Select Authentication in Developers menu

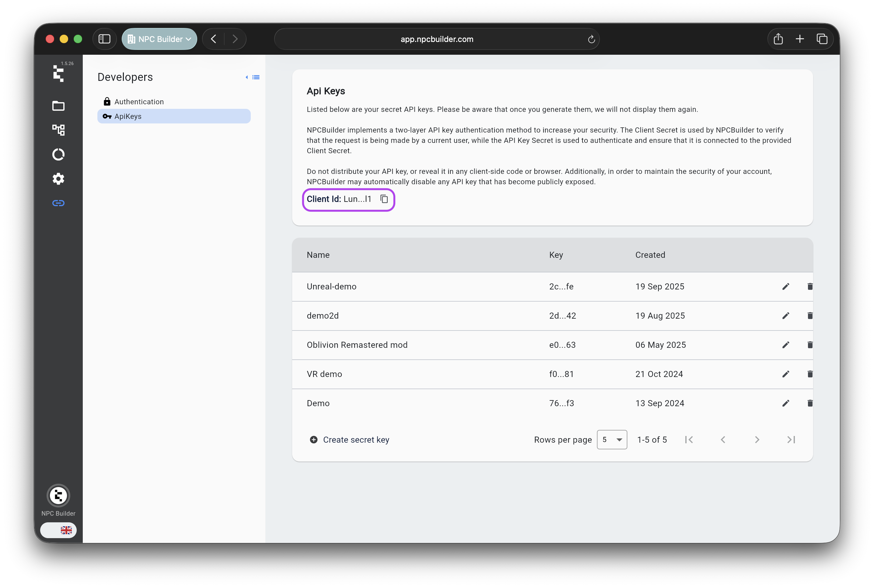pos(139,102)
